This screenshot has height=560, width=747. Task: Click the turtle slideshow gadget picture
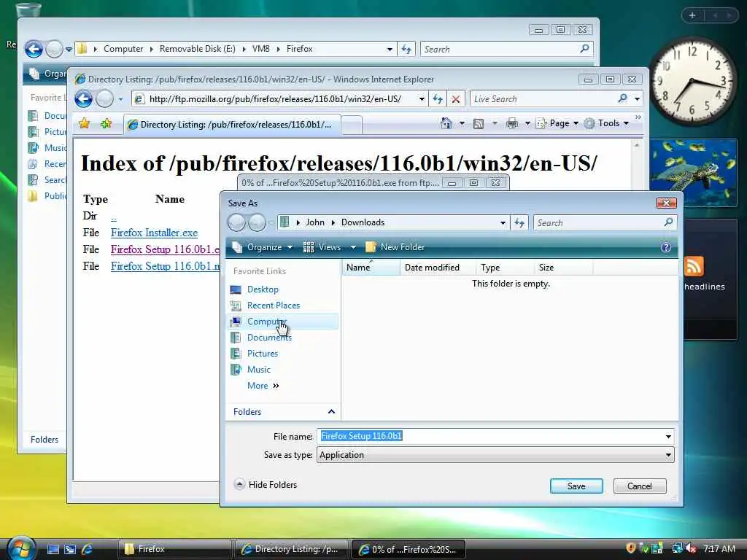click(693, 173)
